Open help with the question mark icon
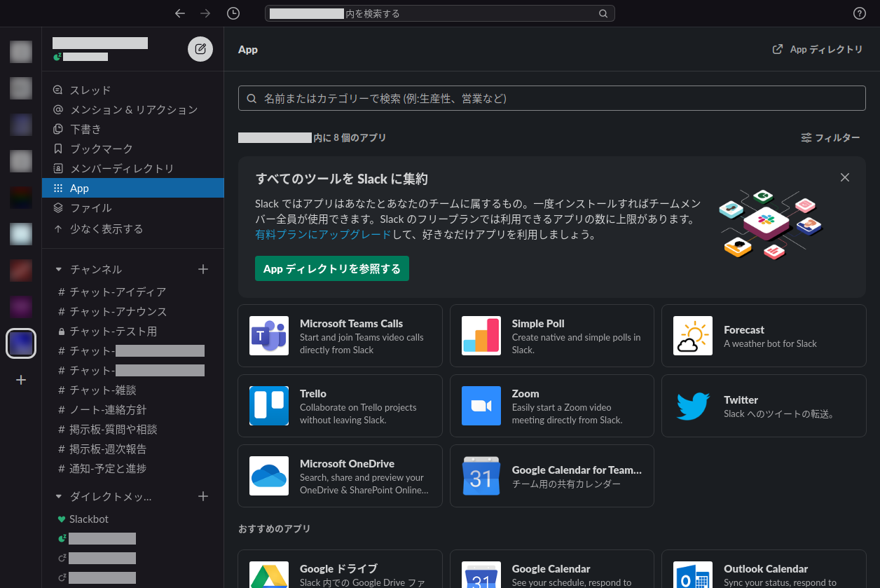The height and width of the screenshot is (588, 880). click(x=859, y=13)
